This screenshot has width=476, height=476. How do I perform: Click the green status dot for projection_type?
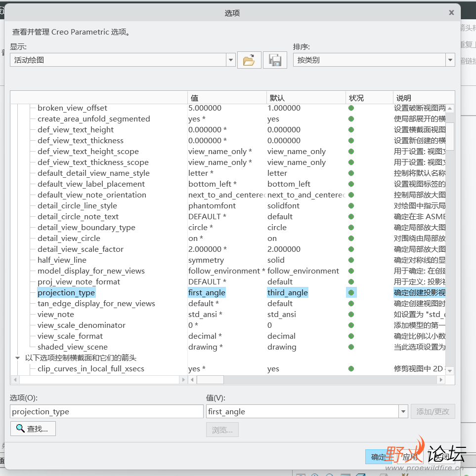coord(351,293)
